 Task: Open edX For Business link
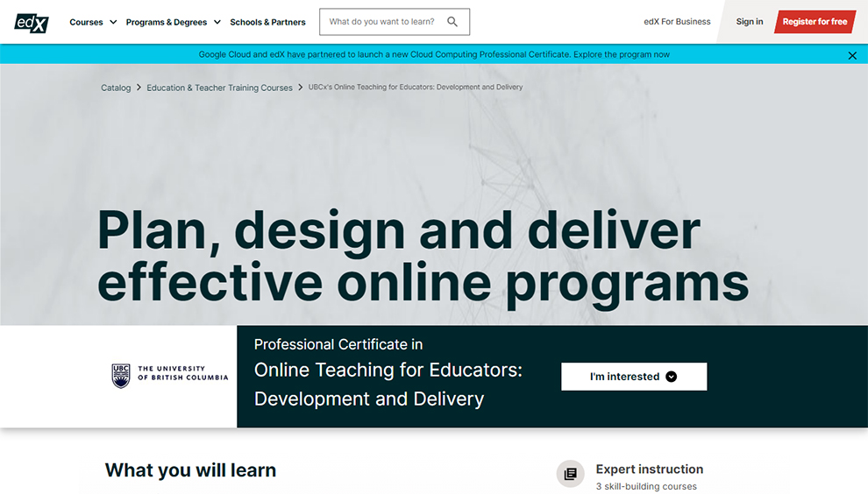(677, 22)
